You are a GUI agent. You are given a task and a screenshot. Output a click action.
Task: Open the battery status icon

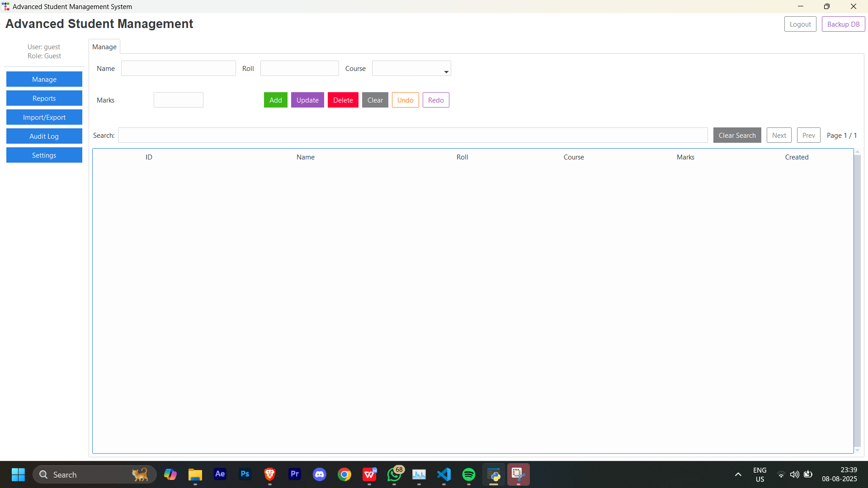[x=808, y=474]
